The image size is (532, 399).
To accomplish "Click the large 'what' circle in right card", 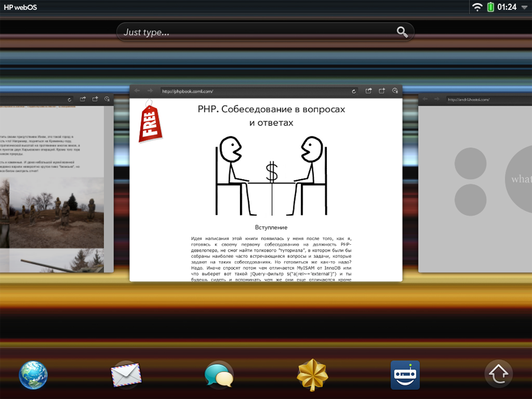I will 519,179.
